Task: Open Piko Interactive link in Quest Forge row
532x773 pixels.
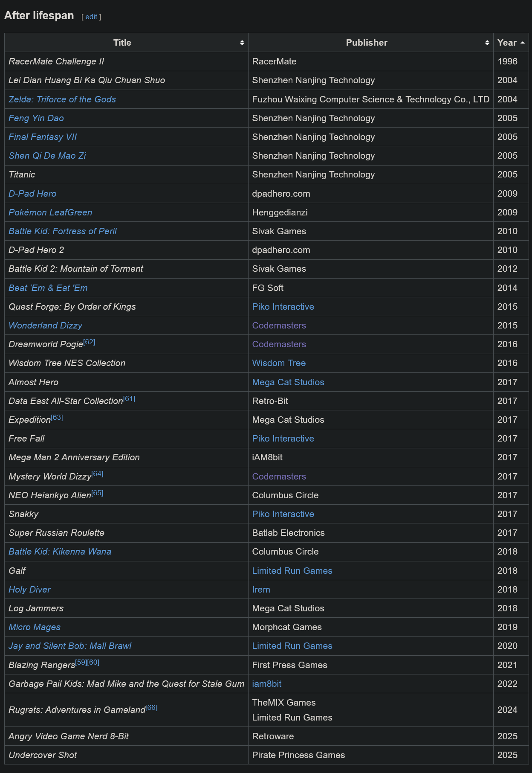Action: tap(283, 307)
